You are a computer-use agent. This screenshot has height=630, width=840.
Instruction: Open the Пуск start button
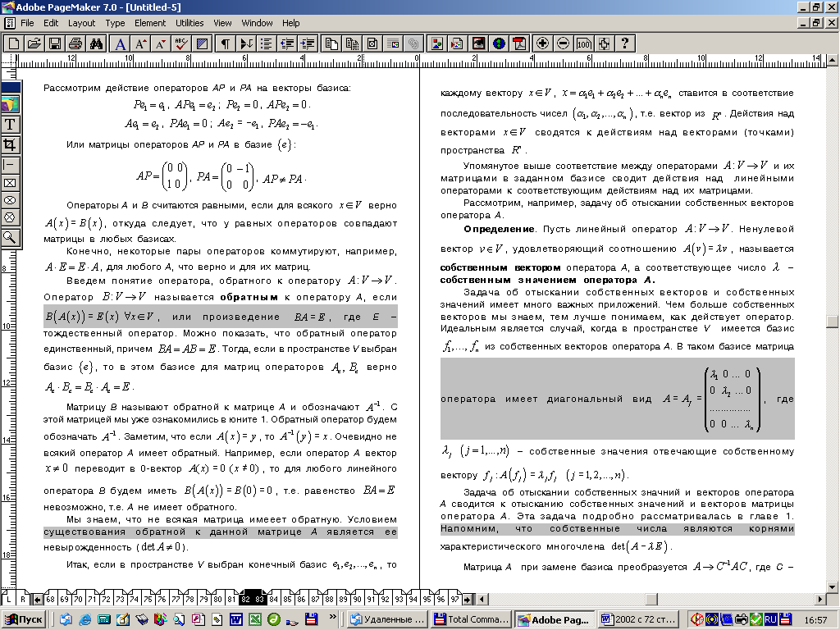25,619
